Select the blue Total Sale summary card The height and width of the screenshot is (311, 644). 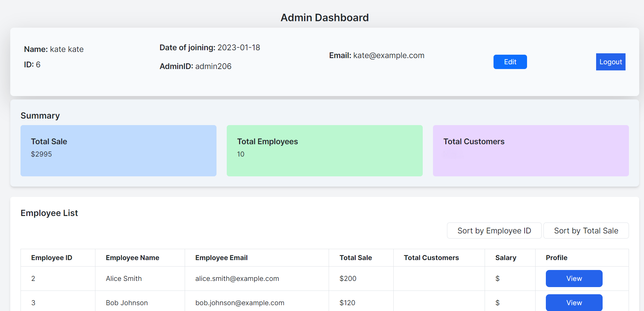(118, 151)
